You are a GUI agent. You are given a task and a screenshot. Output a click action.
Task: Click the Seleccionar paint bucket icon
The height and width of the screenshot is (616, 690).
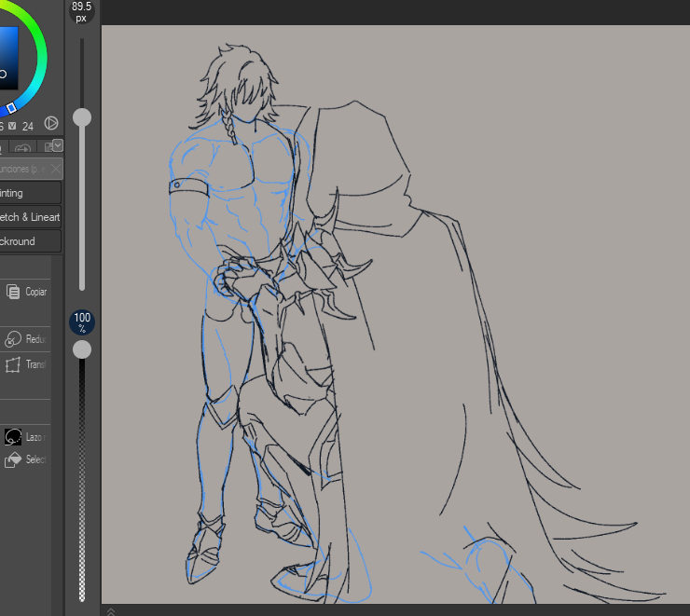pos(13,459)
